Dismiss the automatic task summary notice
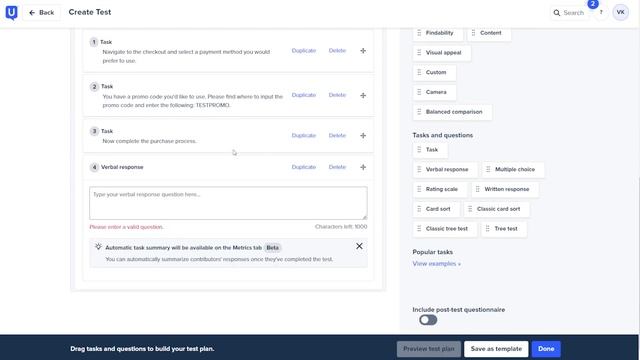This screenshot has height=360, width=640. tap(359, 246)
